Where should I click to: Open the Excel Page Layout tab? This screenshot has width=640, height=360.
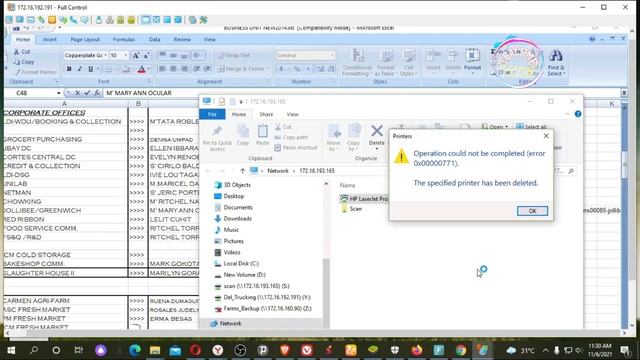coord(85,40)
